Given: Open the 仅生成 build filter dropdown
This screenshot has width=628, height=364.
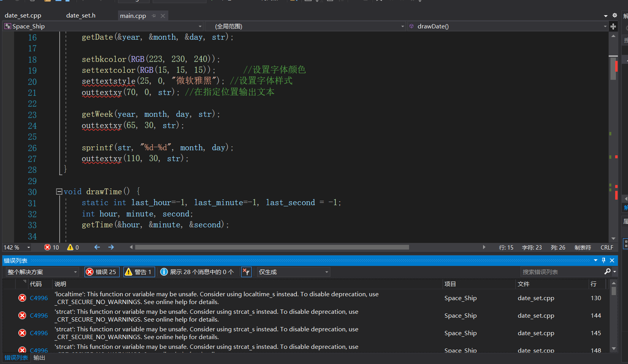Looking at the screenshot, I should 293,272.
